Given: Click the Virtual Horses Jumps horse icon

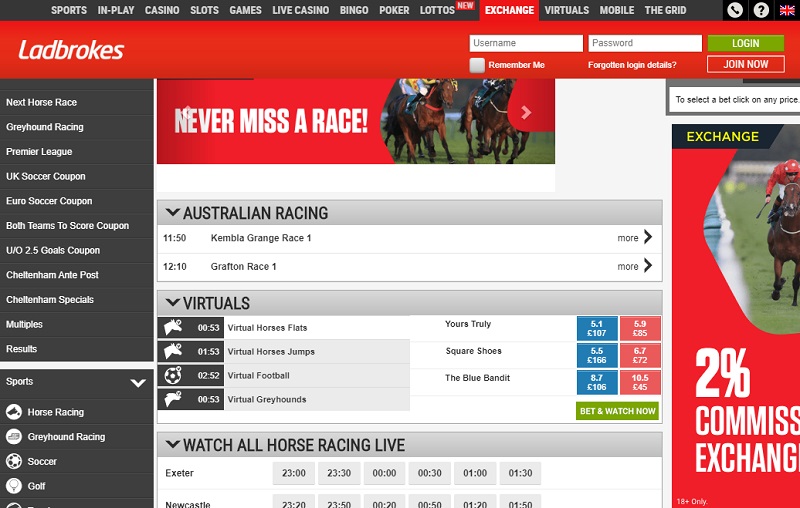Looking at the screenshot, I should [x=173, y=351].
